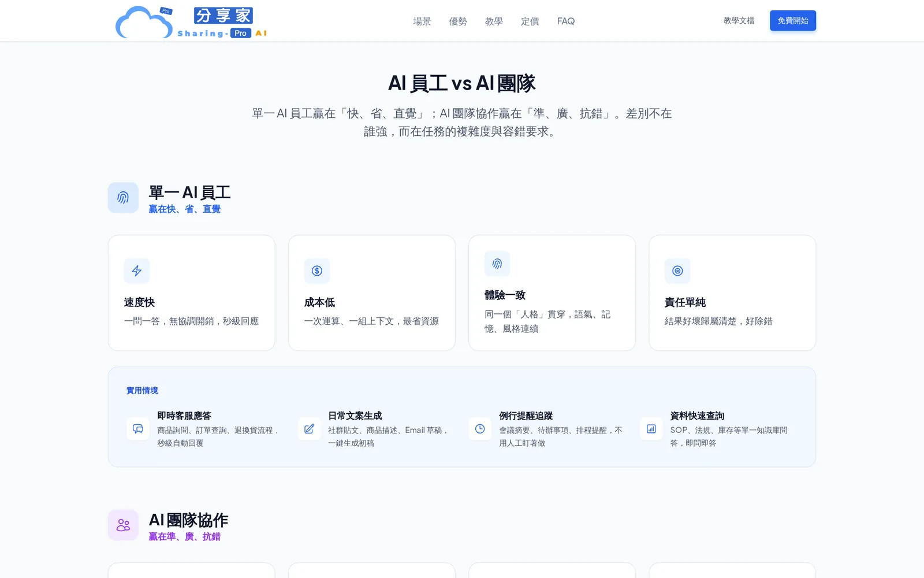The image size is (924, 578).
Task: Click the 即時客服應答 heading
Action: [184, 416]
